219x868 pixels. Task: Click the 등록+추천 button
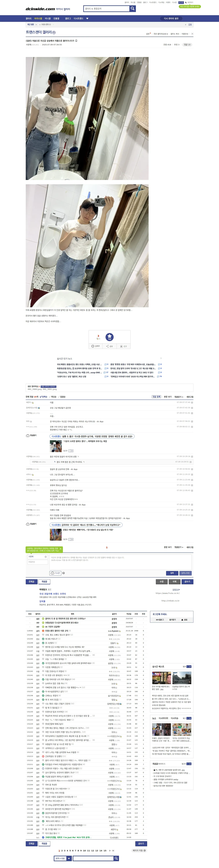[186, 573]
